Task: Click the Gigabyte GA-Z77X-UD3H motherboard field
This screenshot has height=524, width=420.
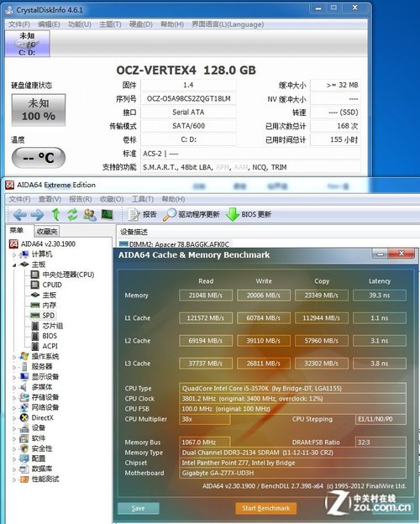Action: point(292,474)
